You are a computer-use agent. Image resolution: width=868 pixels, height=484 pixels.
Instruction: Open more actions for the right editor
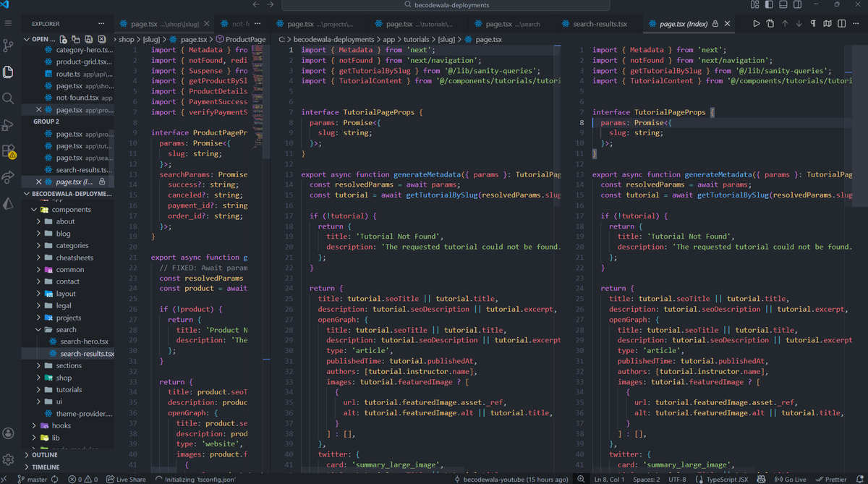[856, 24]
